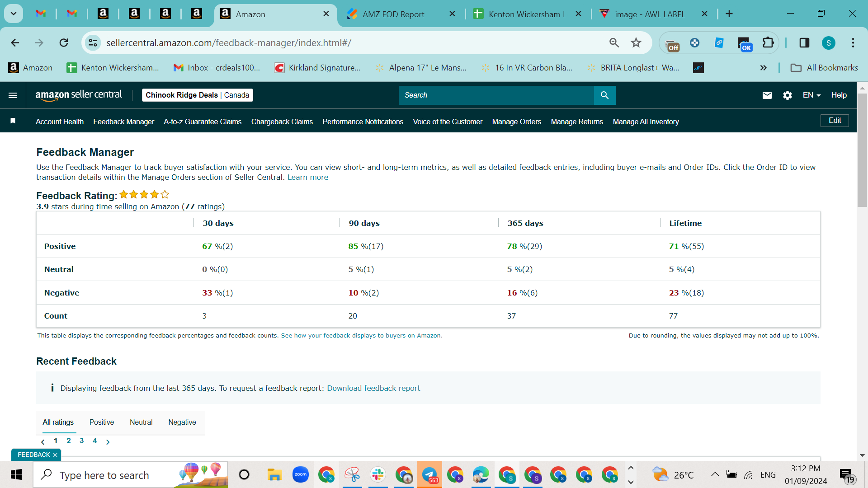Select the Positive ratings tab
Viewport: 868px width, 488px height.
[102, 422]
